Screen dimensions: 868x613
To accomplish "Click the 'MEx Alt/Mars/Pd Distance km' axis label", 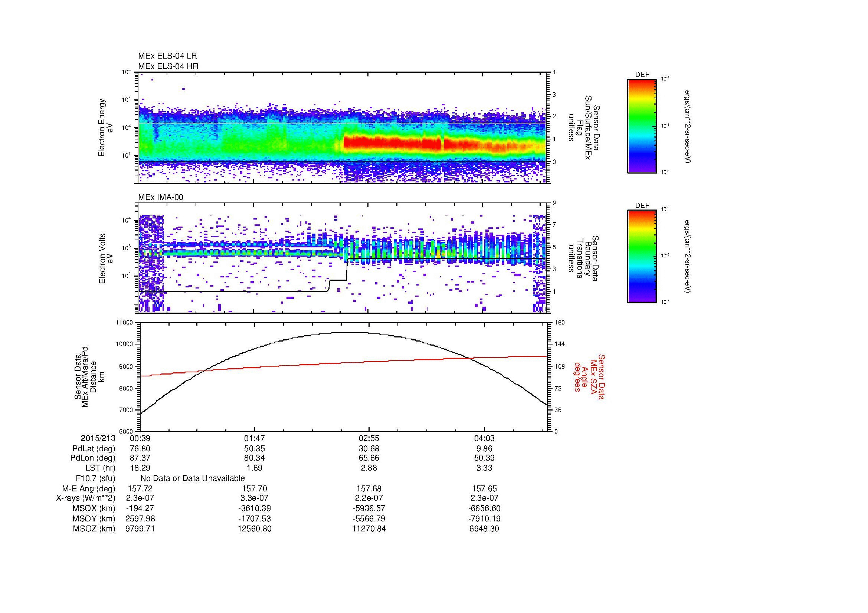I will pyautogui.click(x=89, y=376).
